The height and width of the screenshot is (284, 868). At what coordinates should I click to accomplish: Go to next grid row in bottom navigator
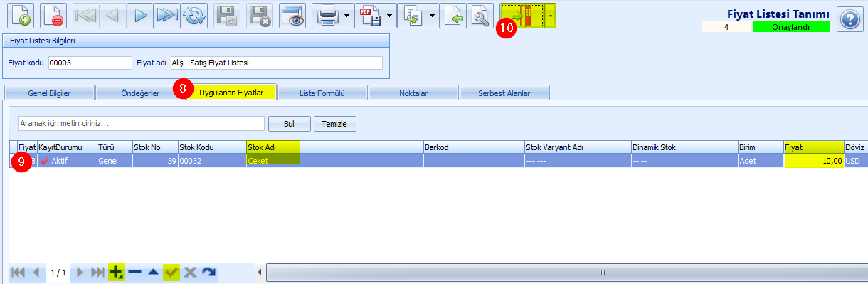pyautogui.click(x=80, y=272)
